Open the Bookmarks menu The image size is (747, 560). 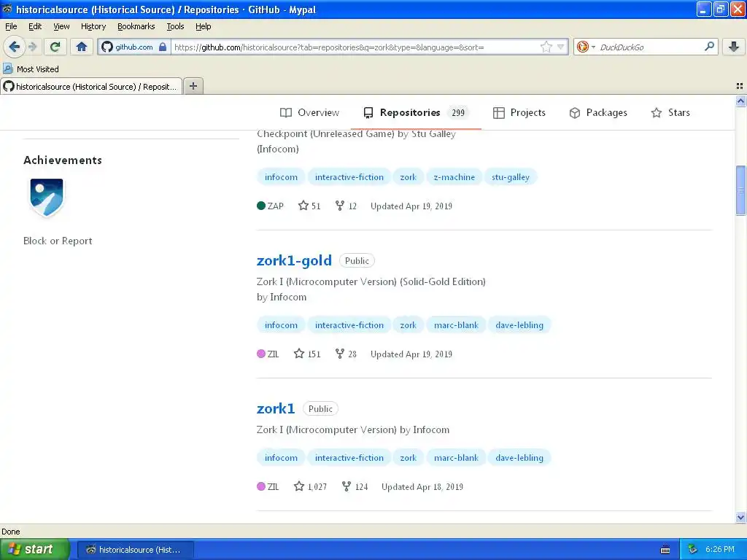pos(136,26)
